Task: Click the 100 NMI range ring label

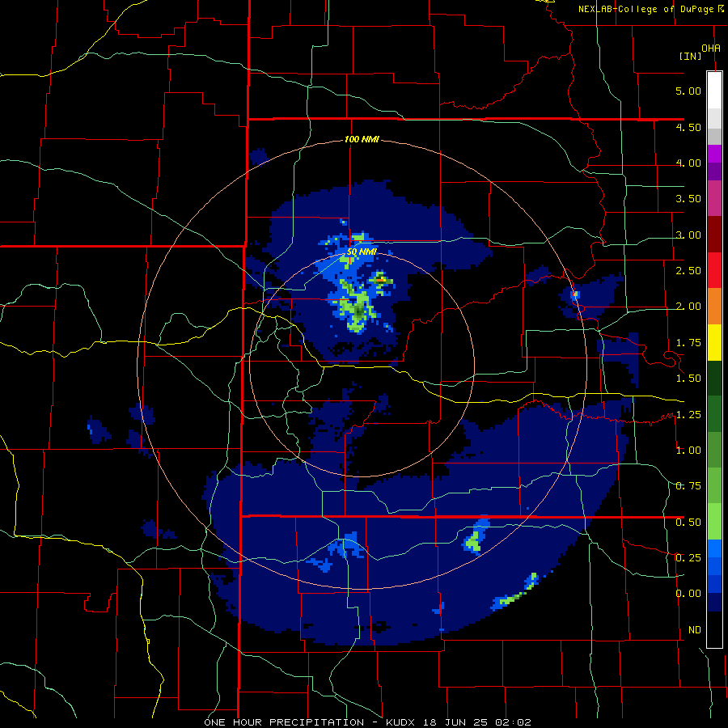Action: pos(362,139)
